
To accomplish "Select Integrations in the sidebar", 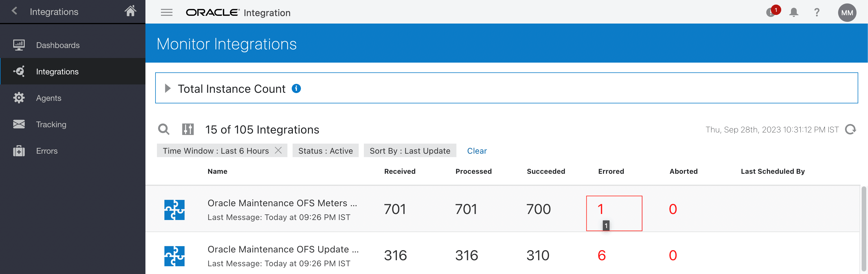I will [73, 71].
